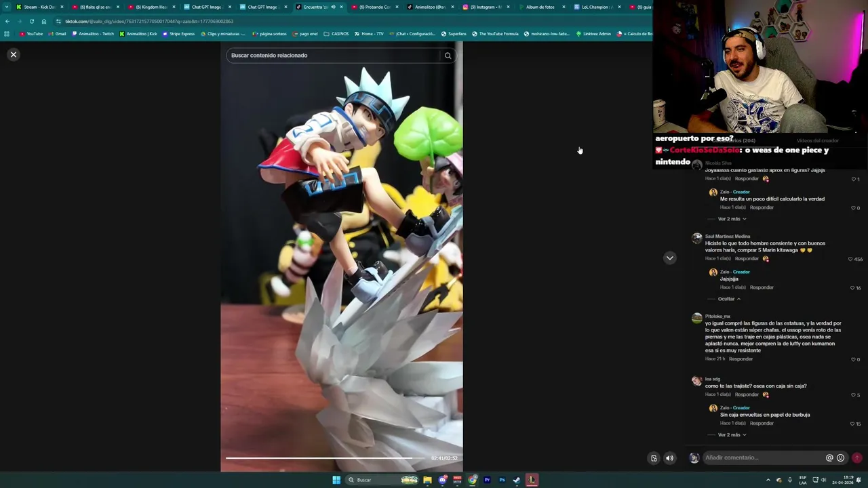Image resolution: width=868 pixels, height=488 pixels.
Task: Mute the TikTok video volume
Action: [x=669, y=458]
